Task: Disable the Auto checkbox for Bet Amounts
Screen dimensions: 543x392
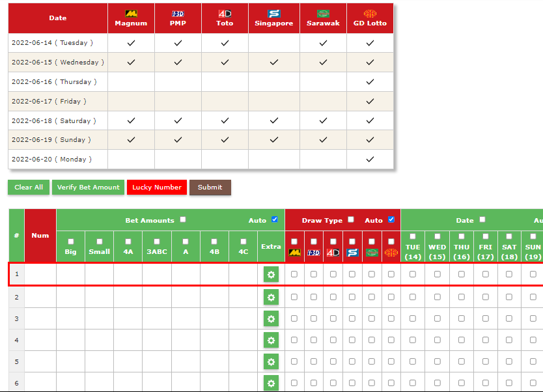Action: pyautogui.click(x=274, y=220)
